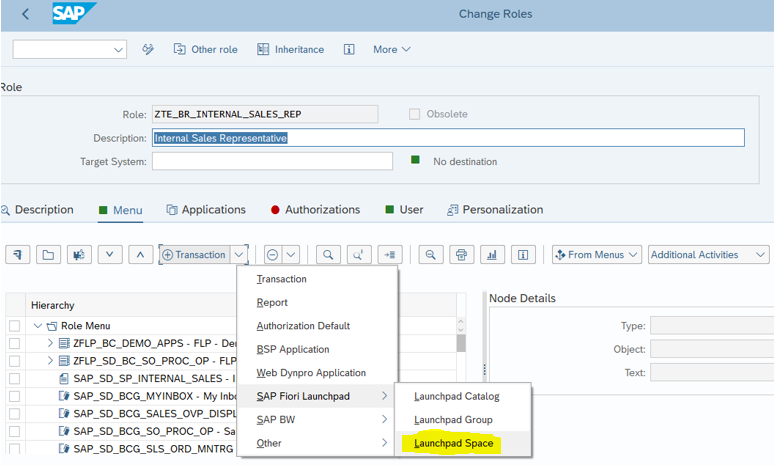Click the Node Details Type field
The width and height of the screenshot is (774, 466).
coord(711,326)
